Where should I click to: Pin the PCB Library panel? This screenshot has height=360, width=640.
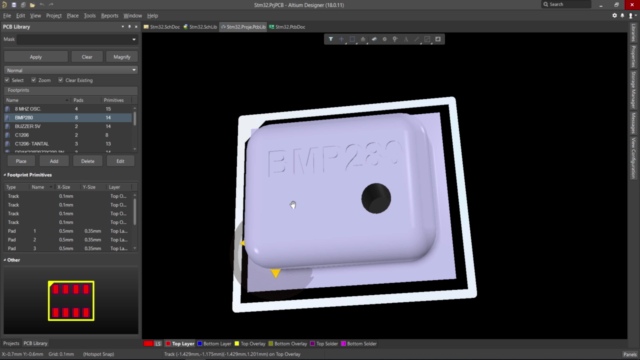click(129, 27)
